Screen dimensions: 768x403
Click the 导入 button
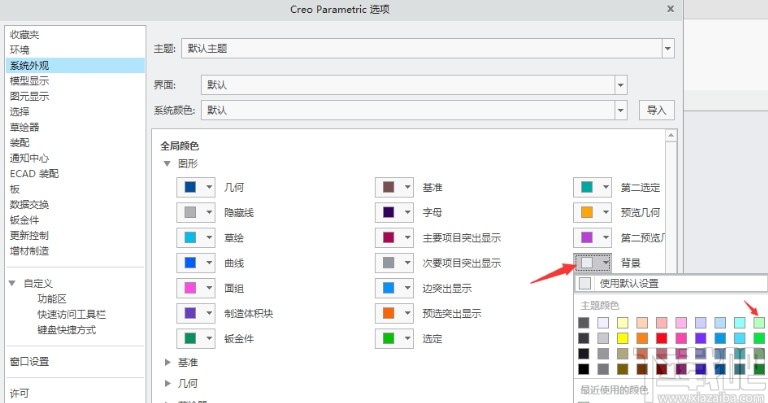(x=656, y=110)
